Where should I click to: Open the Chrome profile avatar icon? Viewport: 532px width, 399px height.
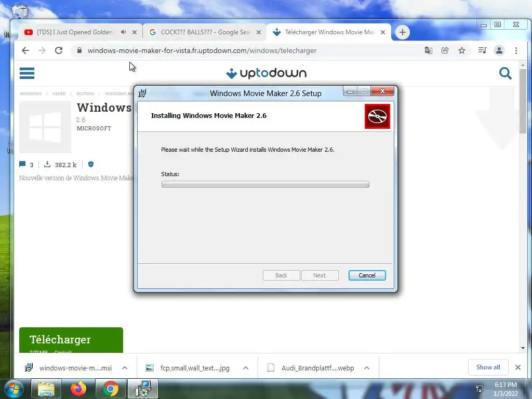coord(499,50)
